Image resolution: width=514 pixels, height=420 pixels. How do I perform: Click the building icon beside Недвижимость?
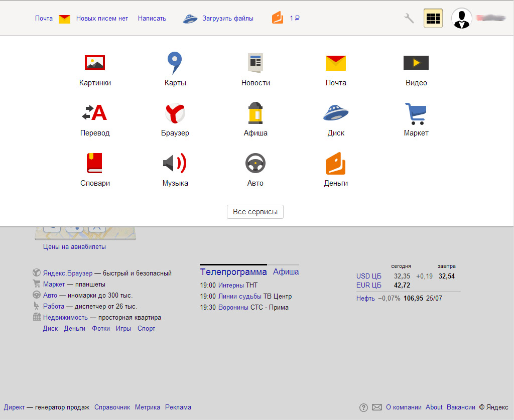37,317
